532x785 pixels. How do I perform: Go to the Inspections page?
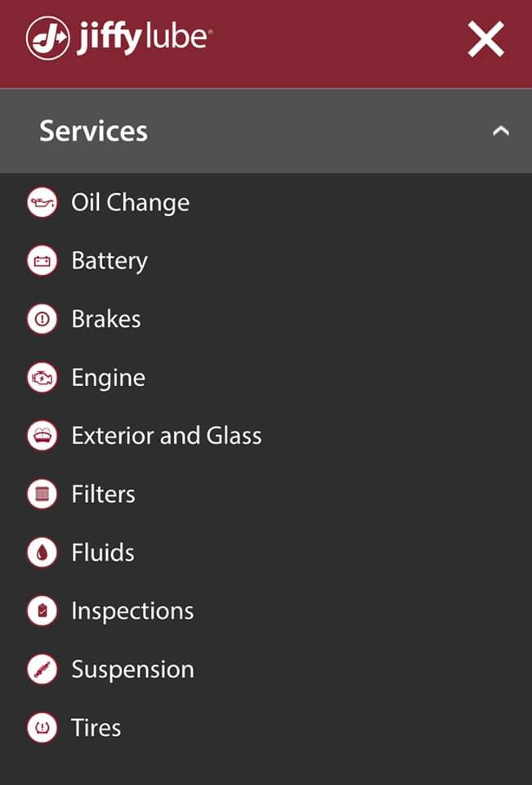[132, 611]
